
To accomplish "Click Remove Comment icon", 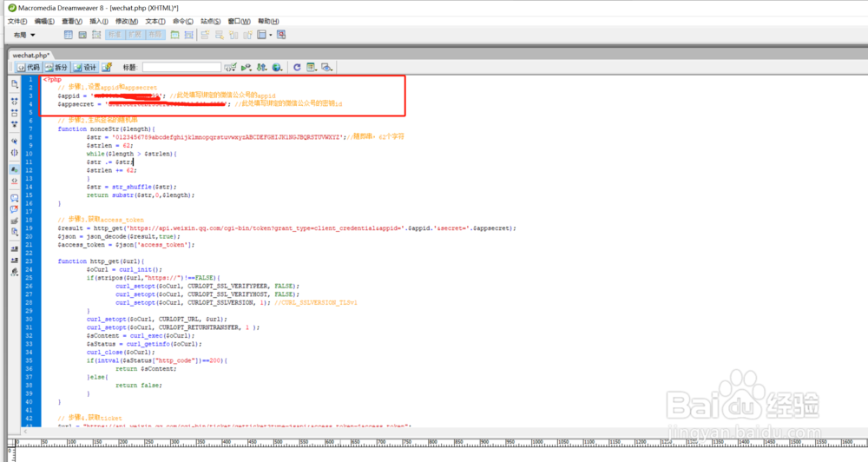I will pos(15,209).
